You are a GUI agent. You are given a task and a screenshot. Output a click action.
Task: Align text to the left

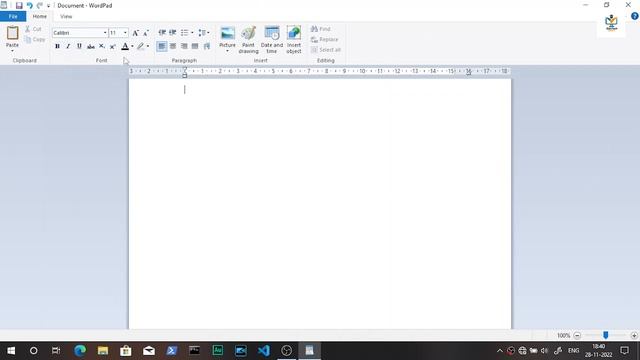click(x=162, y=46)
